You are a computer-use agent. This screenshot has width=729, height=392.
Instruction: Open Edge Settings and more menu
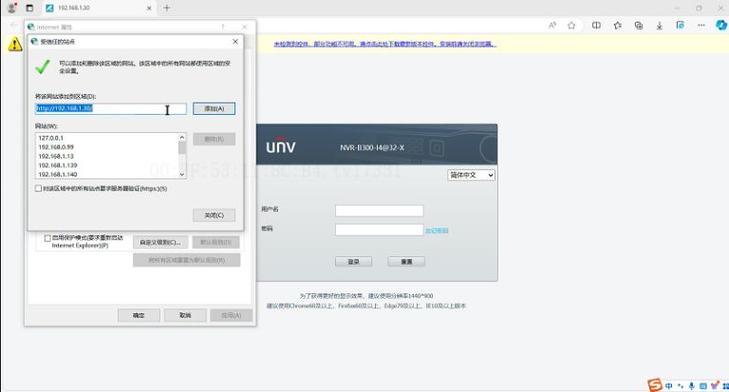tap(701, 26)
